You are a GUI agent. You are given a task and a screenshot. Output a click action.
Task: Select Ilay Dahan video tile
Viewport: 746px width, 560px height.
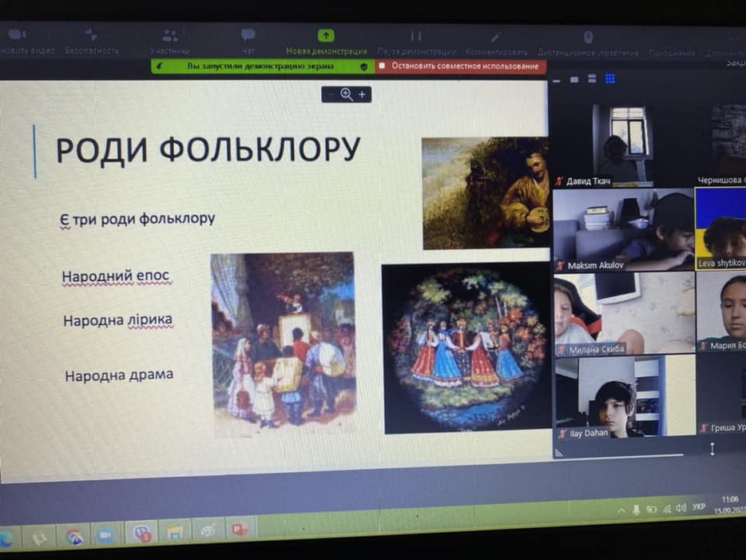pos(625,397)
